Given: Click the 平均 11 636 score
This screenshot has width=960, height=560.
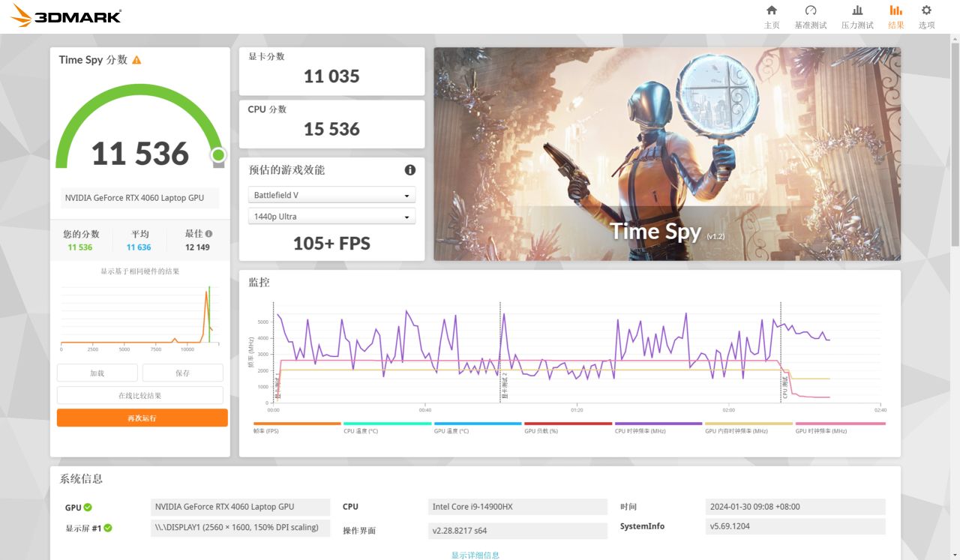Looking at the screenshot, I should pos(139,247).
